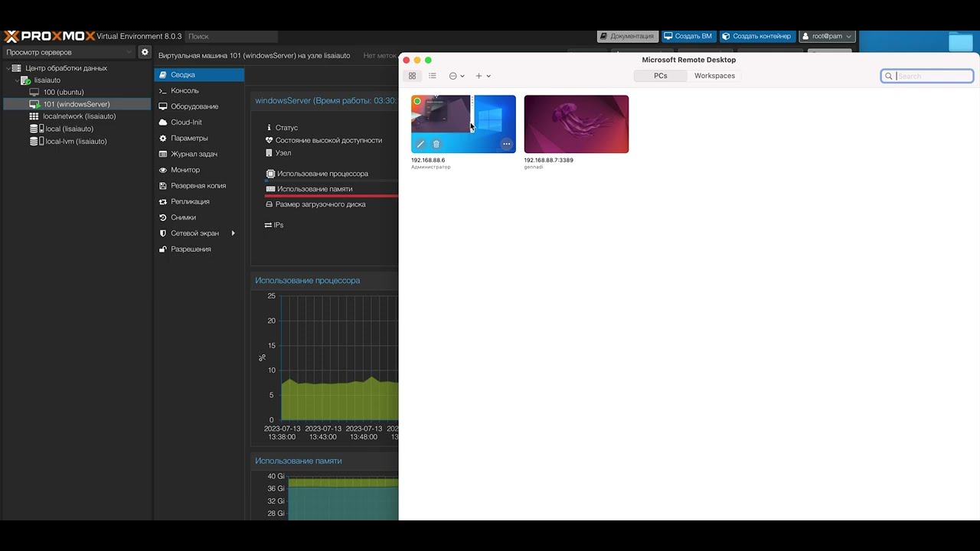Open the ellipsis actions dropdown in Remote Desktop
This screenshot has height=551, width=980.
coord(456,76)
